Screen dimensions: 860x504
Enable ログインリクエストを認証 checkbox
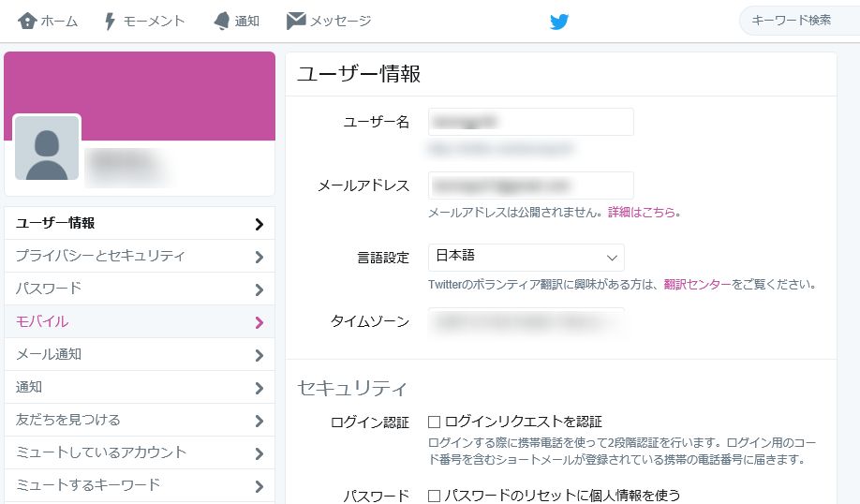click(x=435, y=422)
